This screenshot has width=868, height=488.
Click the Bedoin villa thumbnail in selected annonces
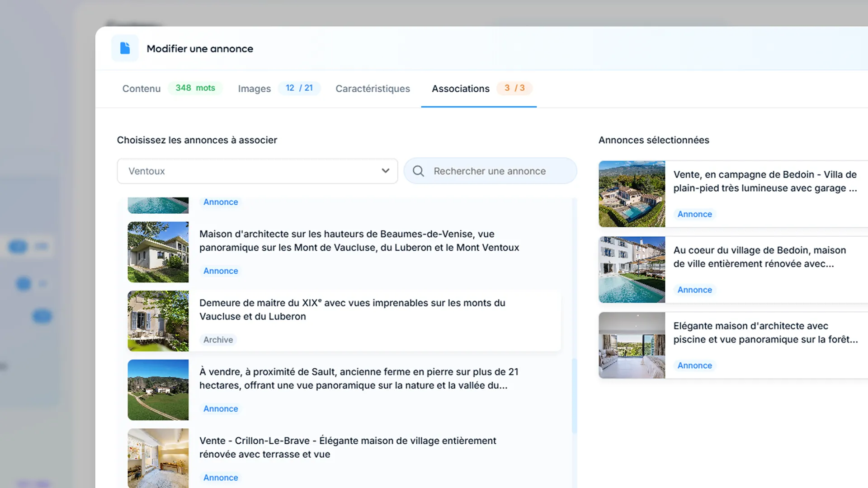point(632,193)
